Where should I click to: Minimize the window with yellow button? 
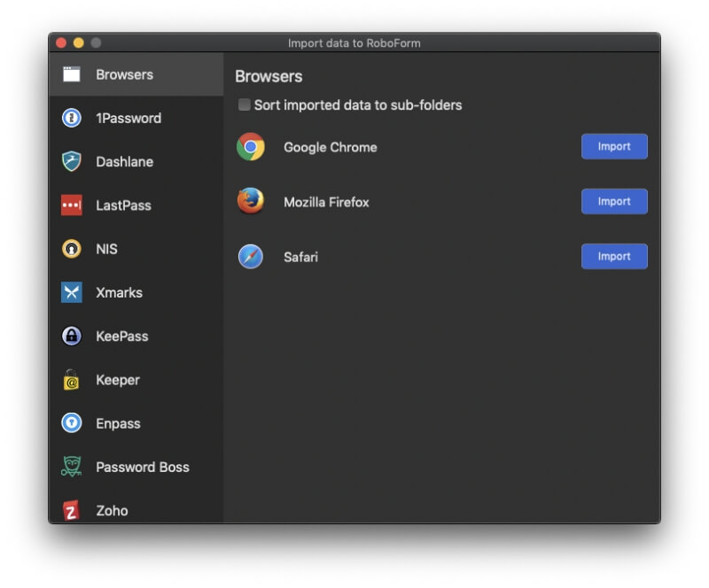78,43
